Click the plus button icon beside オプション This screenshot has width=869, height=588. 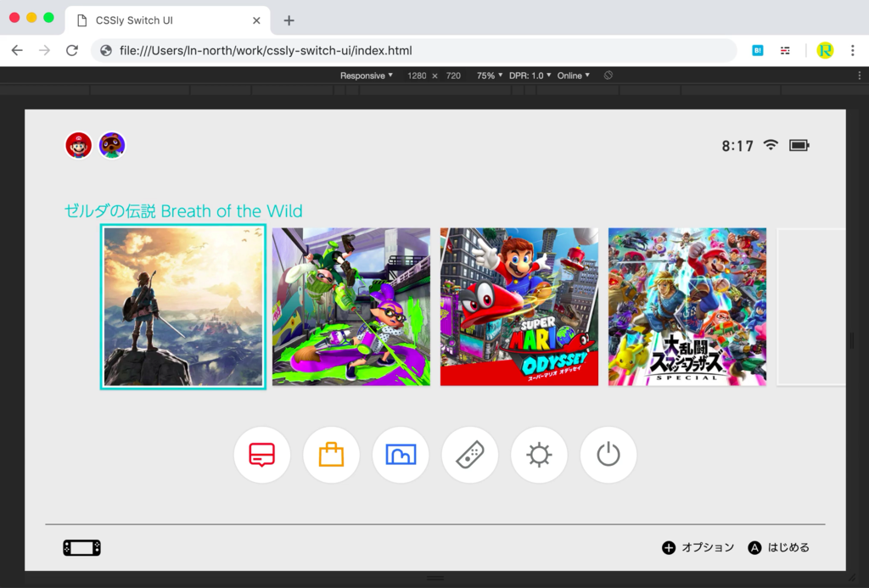pos(669,547)
